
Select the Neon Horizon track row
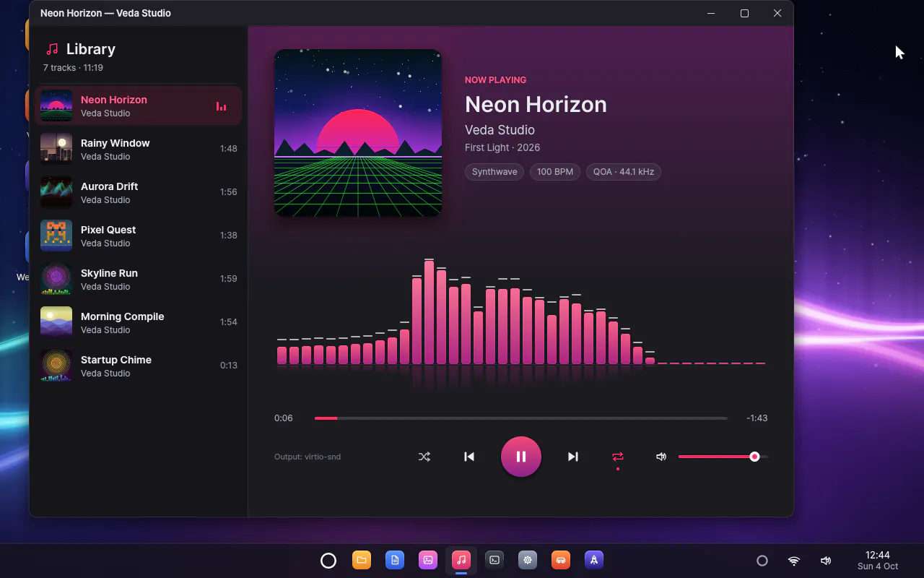[x=138, y=105]
